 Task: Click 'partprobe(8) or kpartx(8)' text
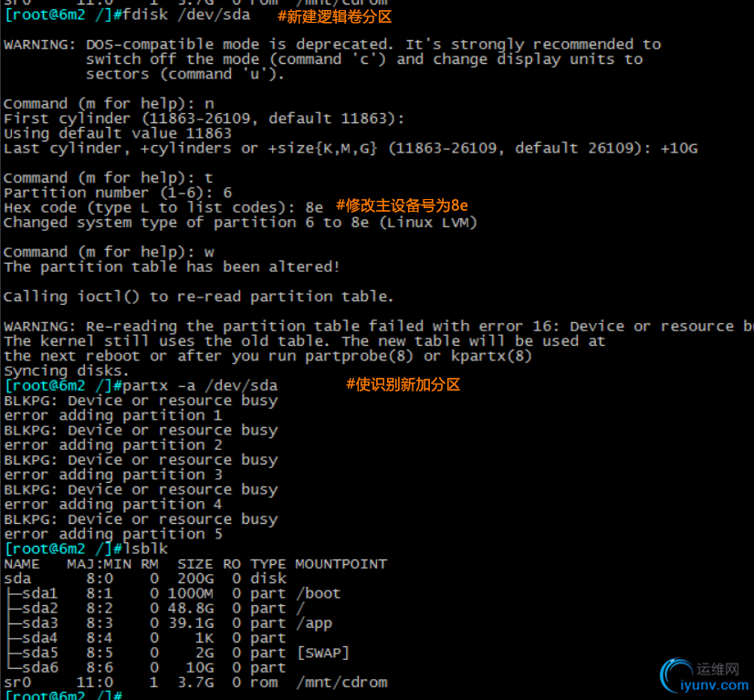click(x=418, y=356)
